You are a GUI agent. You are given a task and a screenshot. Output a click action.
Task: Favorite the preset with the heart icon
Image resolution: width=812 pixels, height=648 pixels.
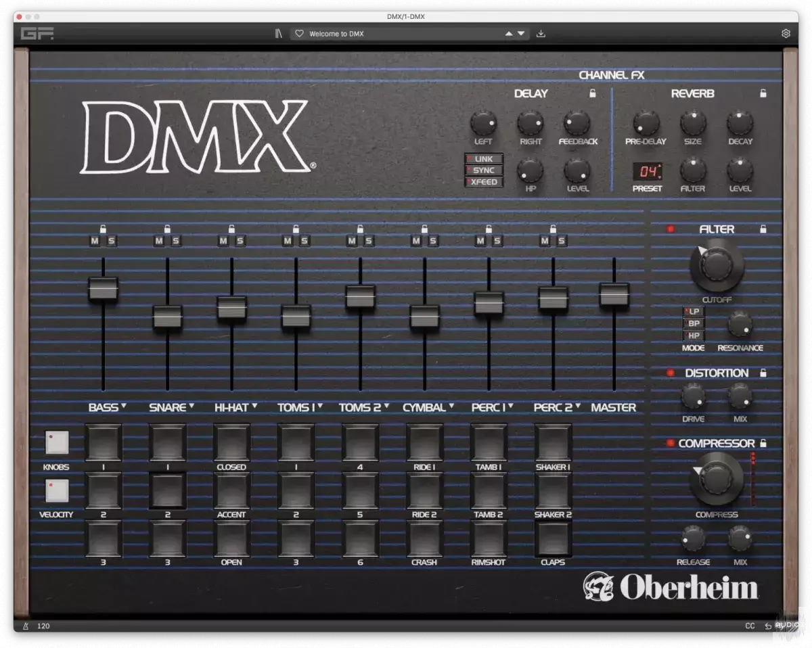tap(300, 34)
